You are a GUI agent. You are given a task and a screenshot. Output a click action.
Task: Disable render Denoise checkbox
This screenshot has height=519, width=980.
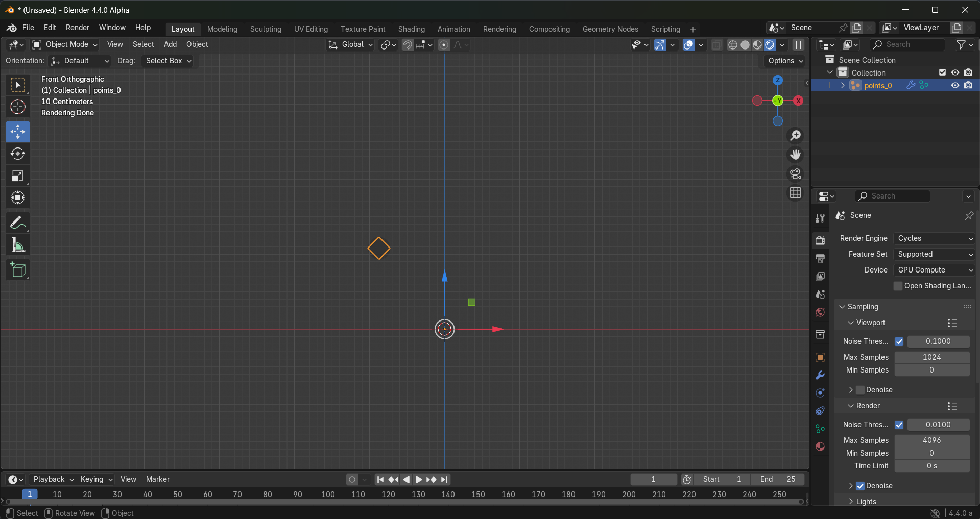861,486
